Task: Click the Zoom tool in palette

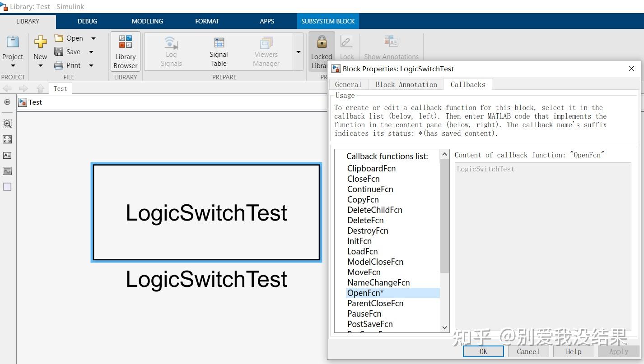Action: [7, 124]
